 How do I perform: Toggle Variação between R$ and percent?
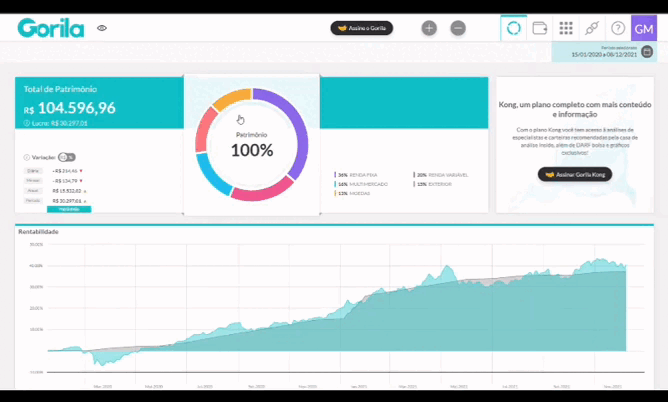point(66,157)
